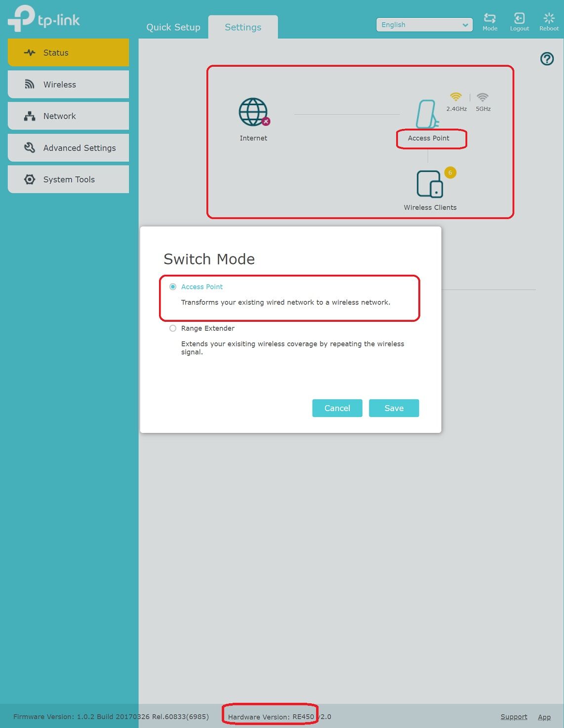Screen dimensions: 564x728
Task: Click the Wireless Clients device icon
Action: [x=429, y=184]
